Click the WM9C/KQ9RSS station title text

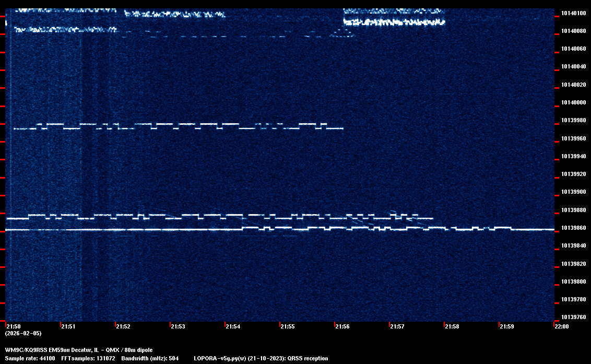coord(79,349)
